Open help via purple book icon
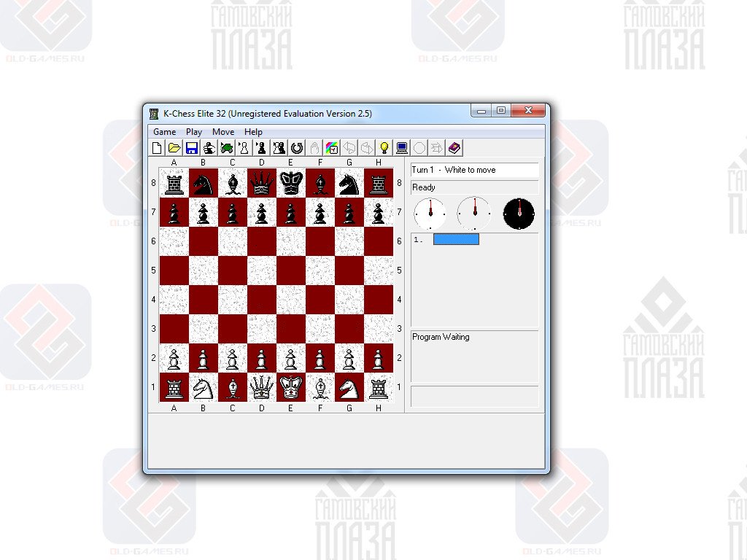 coord(454,148)
